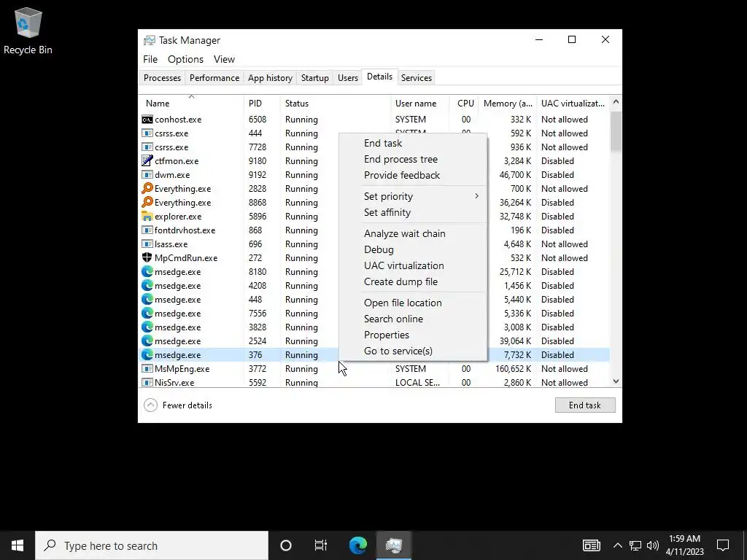Open the volume control in system tray
Image resolution: width=747 pixels, height=560 pixels.
(x=653, y=545)
